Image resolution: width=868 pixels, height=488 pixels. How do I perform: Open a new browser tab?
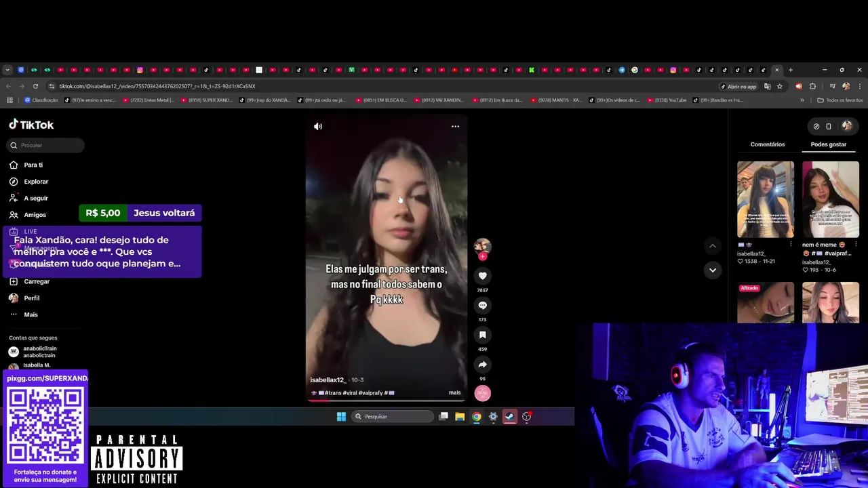click(x=790, y=70)
